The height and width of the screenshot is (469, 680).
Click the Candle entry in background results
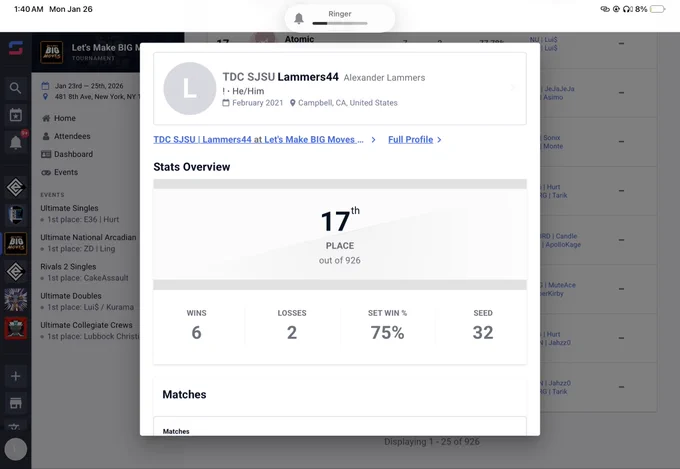tap(566, 236)
